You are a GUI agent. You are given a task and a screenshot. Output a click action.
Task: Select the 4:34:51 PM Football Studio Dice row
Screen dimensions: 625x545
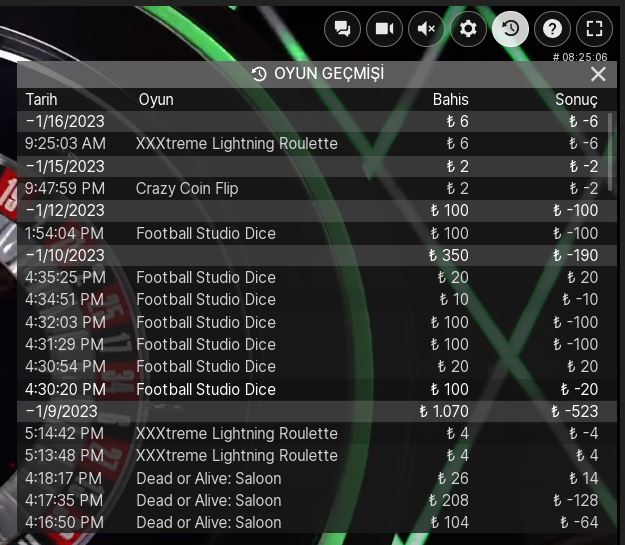[x=317, y=299]
